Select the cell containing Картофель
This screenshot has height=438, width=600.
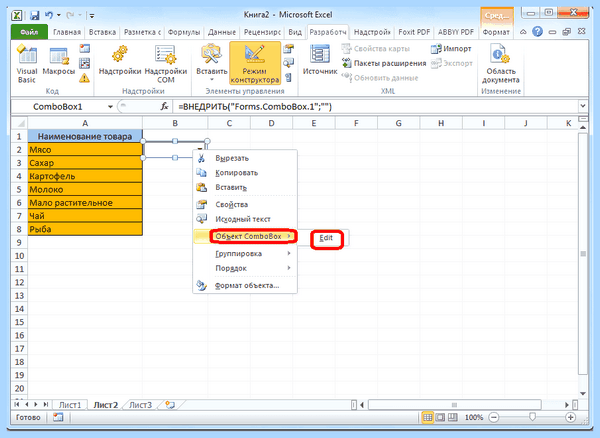pos(85,176)
